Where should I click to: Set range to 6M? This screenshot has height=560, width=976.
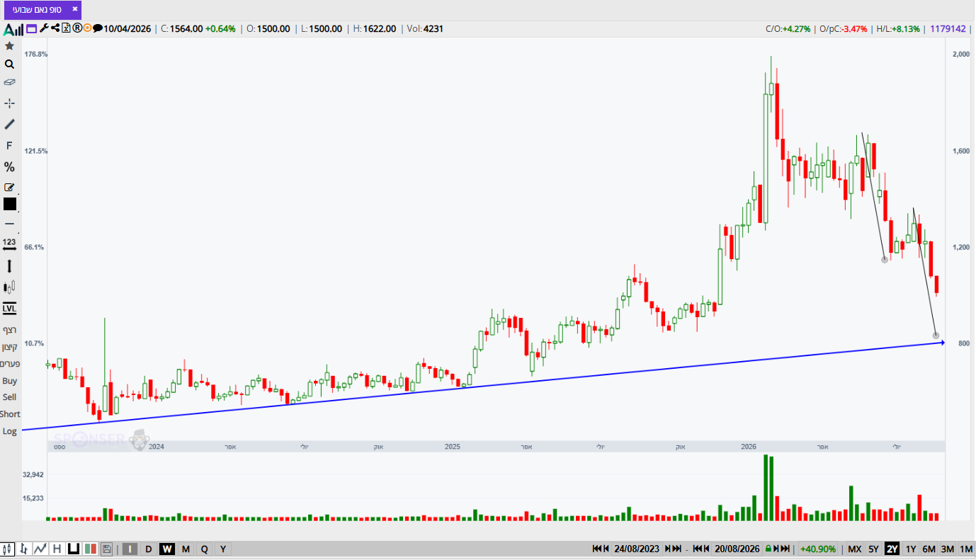(929, 549)
